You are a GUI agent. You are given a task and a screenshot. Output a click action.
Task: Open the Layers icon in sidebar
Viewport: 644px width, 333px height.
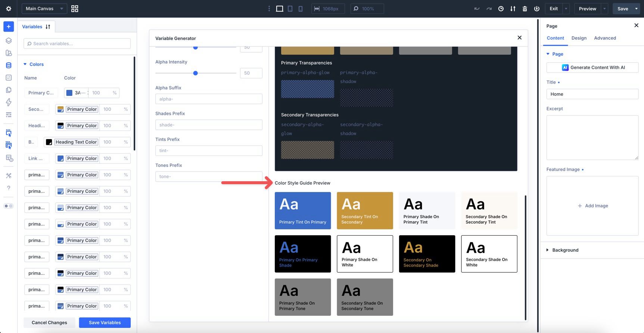9,41
